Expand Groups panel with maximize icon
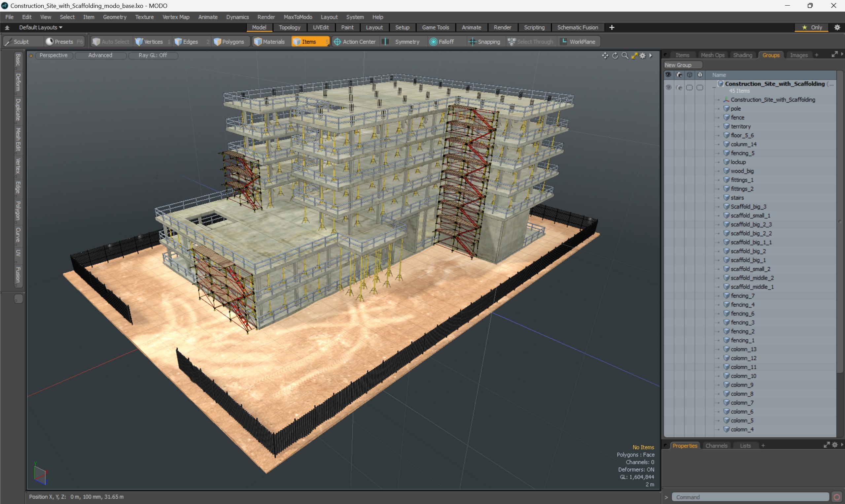The height and width of the screenshot is (504, 845). point(834,54)
